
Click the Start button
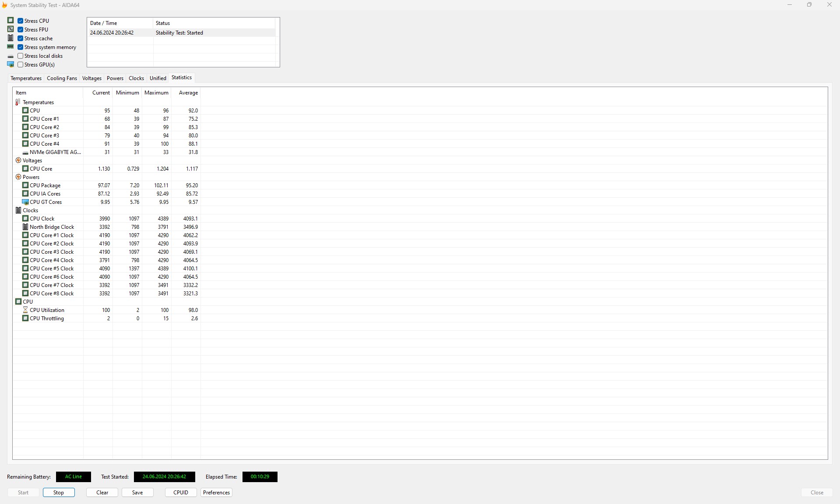[23, 493]
